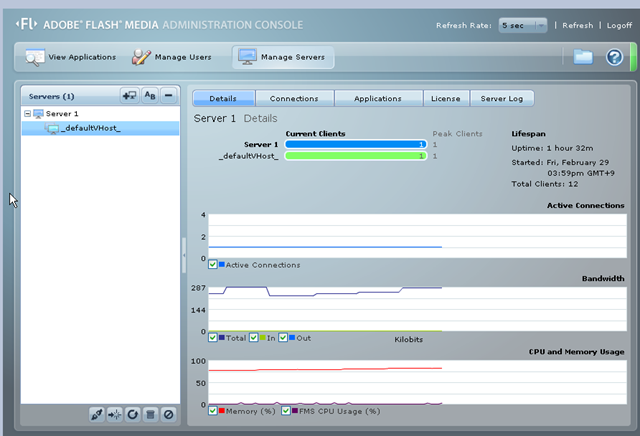Click the blue Active Connections legend swatch
This screenshot has height=436, width=640.
click(x=222, y=264)
